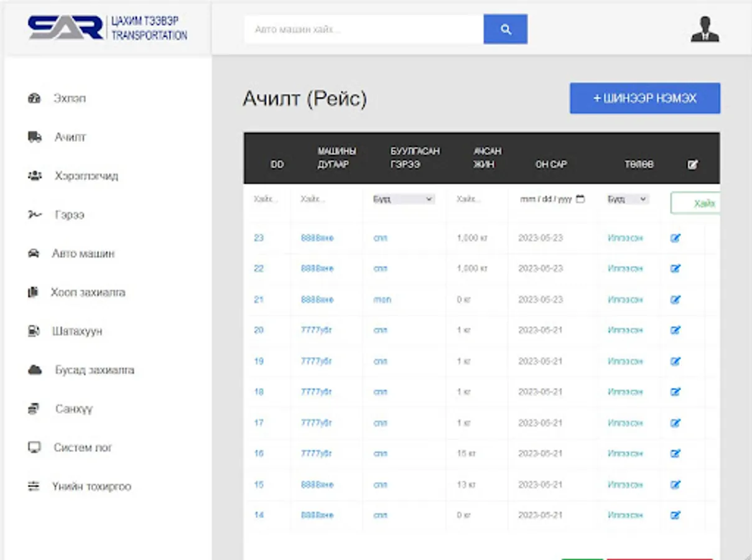The image size is (752, 560).
Task: Open the Төлөв status filter dropdown
Action: [x=628, y=199]
